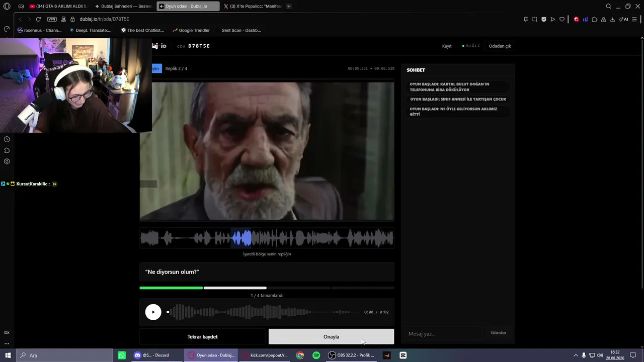Click the Tekrar kaydet re-record button
Viewport: 644px width, 362px height.
(202, 337)
